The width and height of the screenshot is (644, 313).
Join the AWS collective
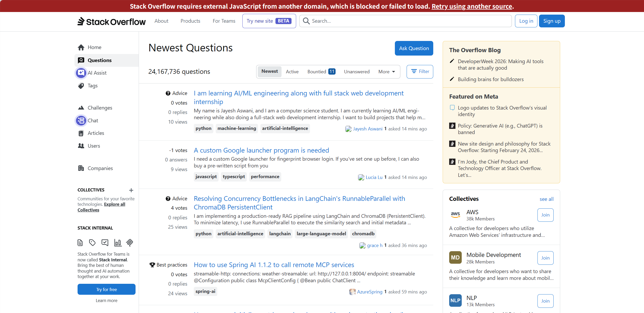coord(545,215)
